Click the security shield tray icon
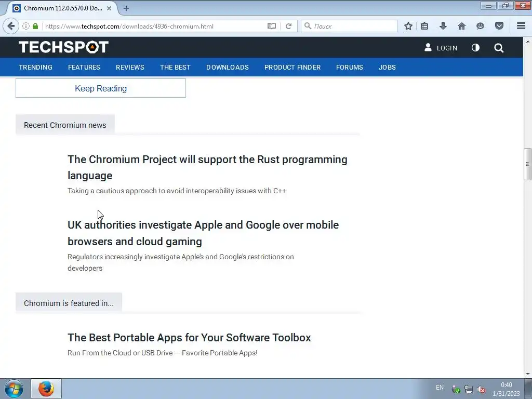The image size is (532, 399). (x=456, y=389)
